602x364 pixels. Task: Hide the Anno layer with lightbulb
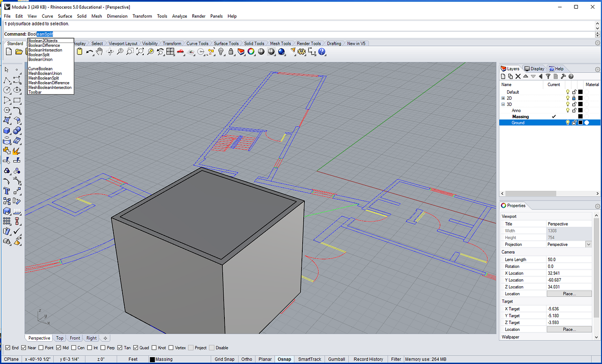pos(568,110)
